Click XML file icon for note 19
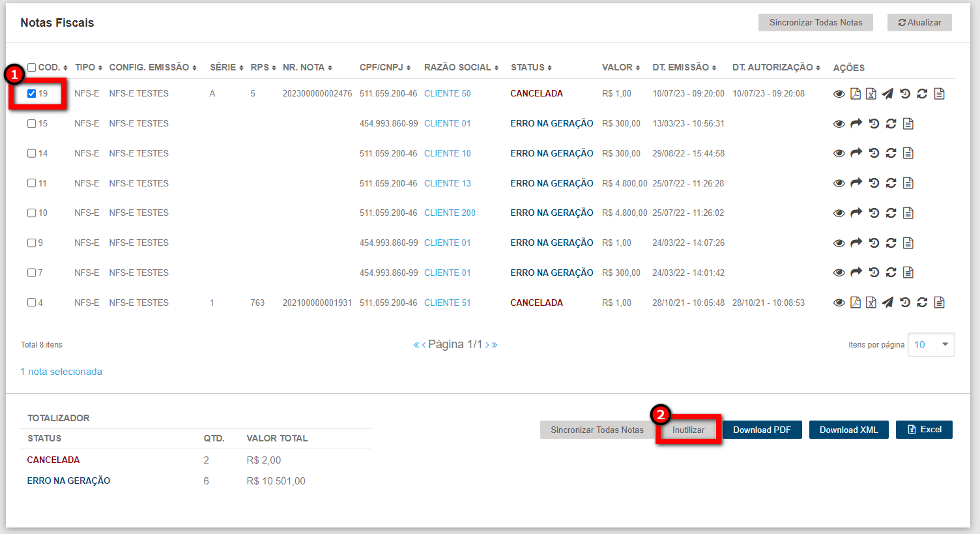 871,94
